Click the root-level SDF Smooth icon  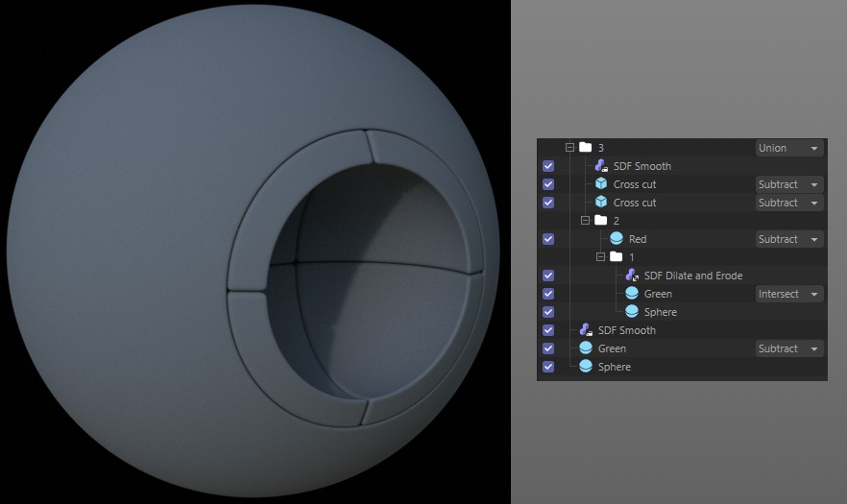click(x=586, y=330)
